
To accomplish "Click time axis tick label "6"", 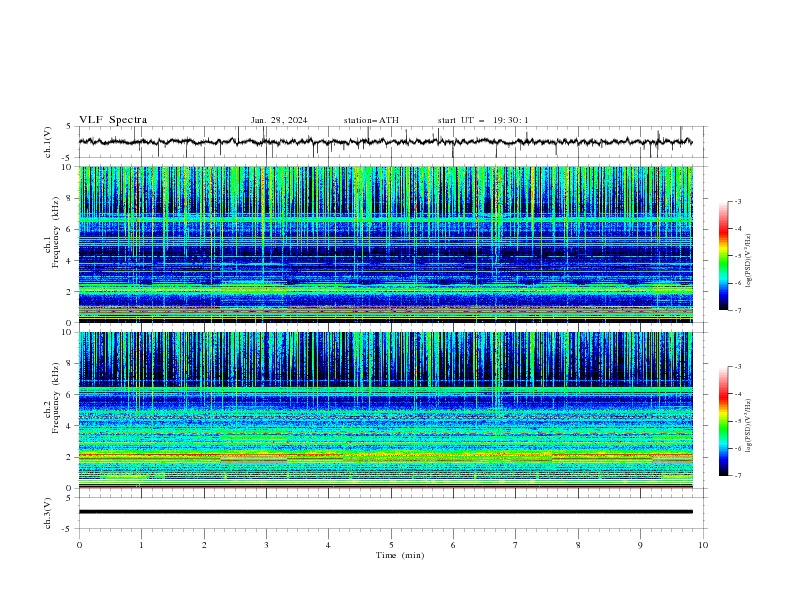I will coord(453,545).
